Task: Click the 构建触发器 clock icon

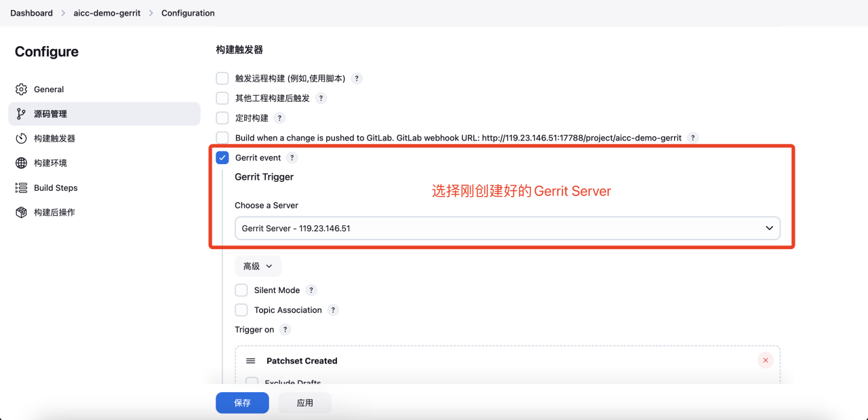Action: (21, 138)
